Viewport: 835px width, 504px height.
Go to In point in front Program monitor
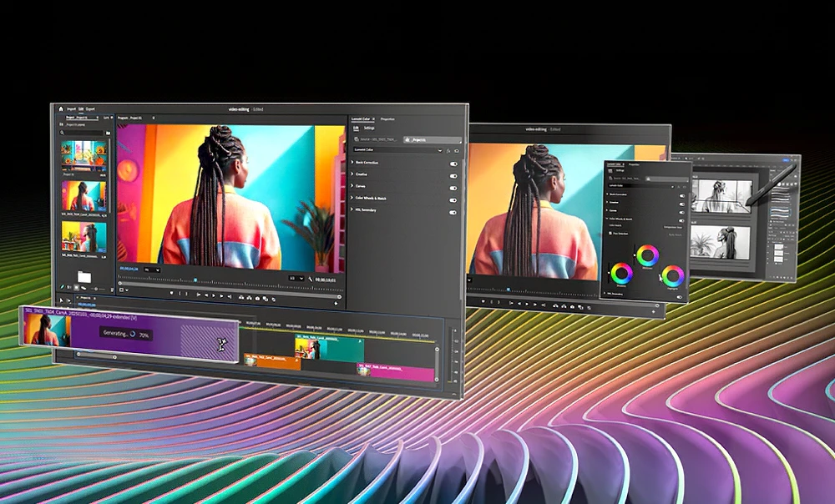[x=199, y=295]
